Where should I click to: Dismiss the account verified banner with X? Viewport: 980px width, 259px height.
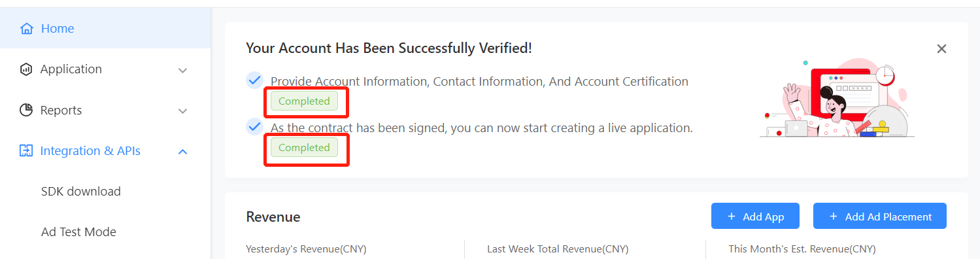click(941, 48)
